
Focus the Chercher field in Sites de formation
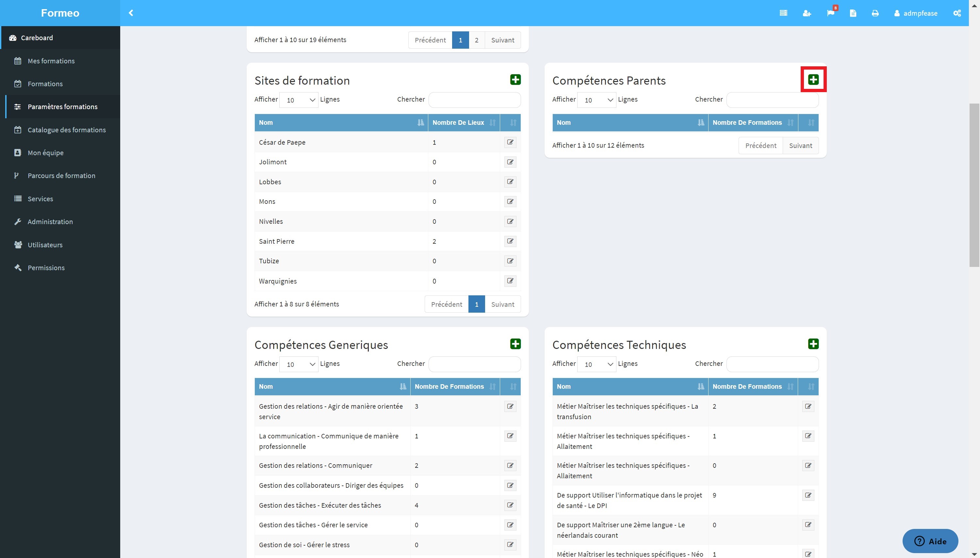[x=474, y=100]
